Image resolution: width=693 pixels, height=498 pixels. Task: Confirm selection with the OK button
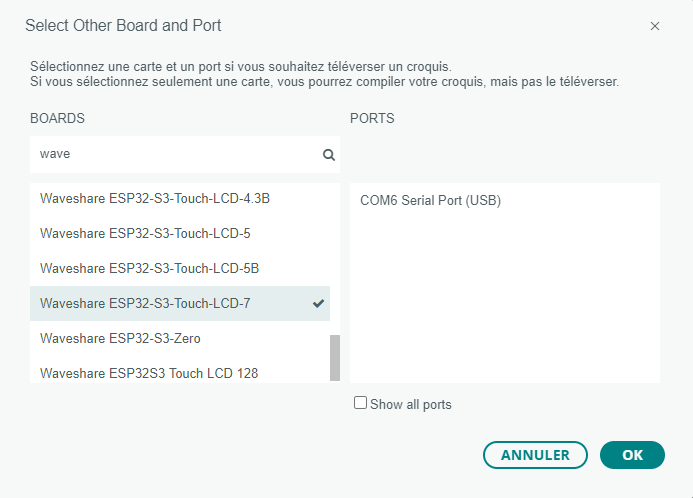point(632,455)
